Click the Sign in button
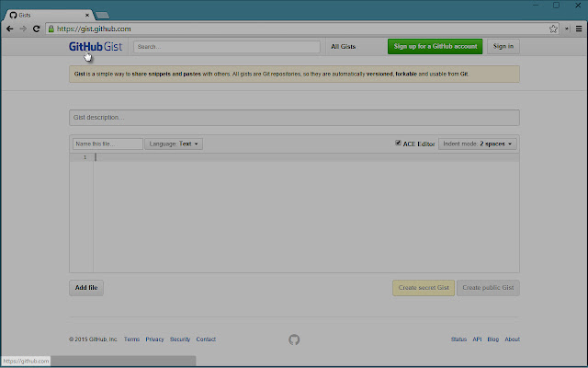588x368 pixels. [503, 47]
